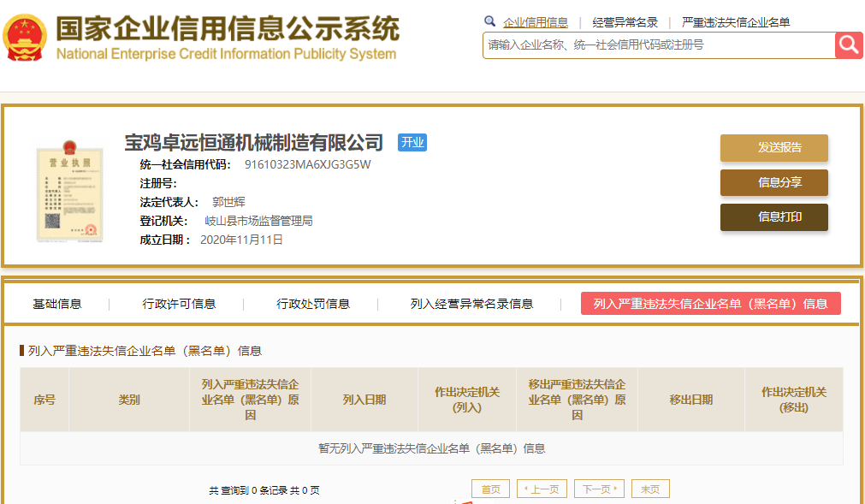865x504 pixels.
Task: Click the small magnifier icon beside 企业信用信息
Action: click(x=489, y=21)
